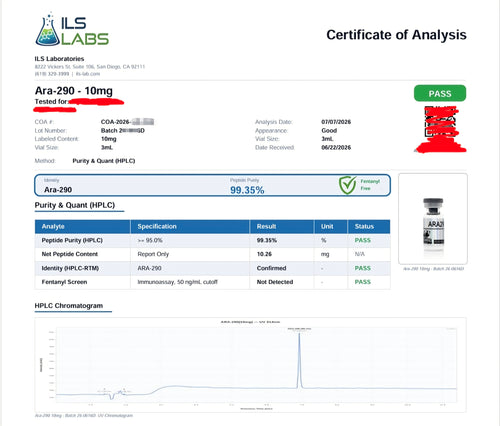Viewport: 500px width, 426px height.
Task: Click the green PASS badge
Action: click(x=440, y=93)
